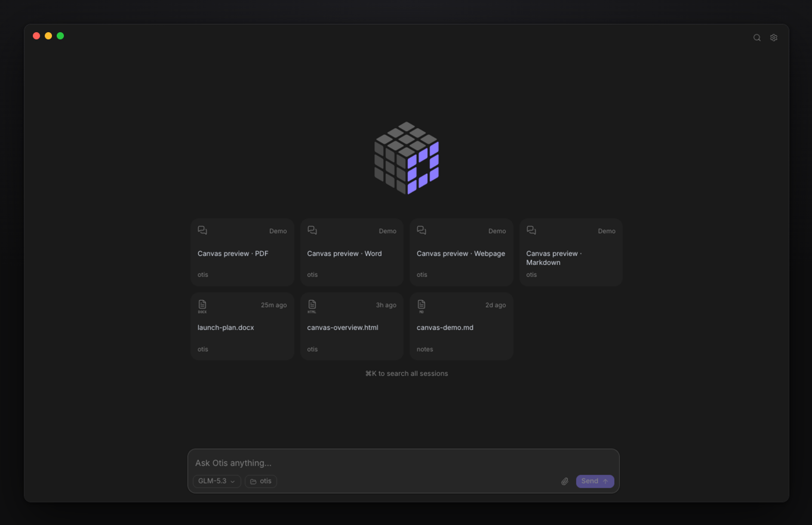
Task: Click the Demo label on PDF card
Action: tap(278, 231)
